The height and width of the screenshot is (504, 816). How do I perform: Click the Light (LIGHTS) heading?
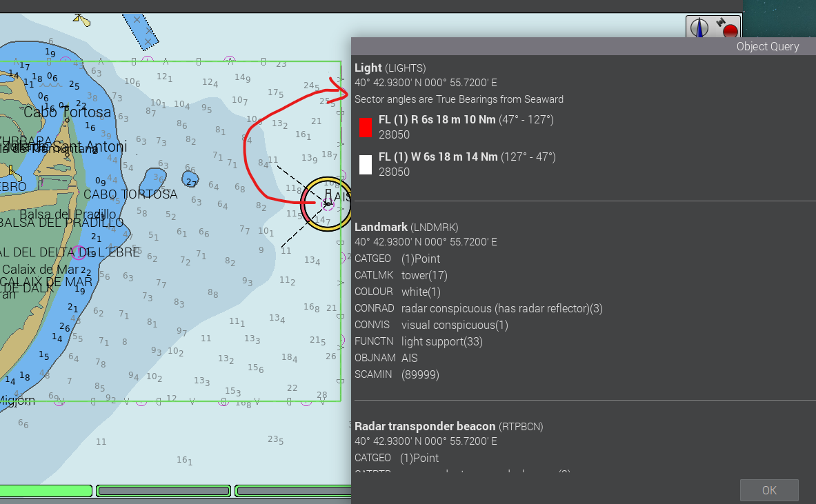pyautogui.click(x=390, y=68)
